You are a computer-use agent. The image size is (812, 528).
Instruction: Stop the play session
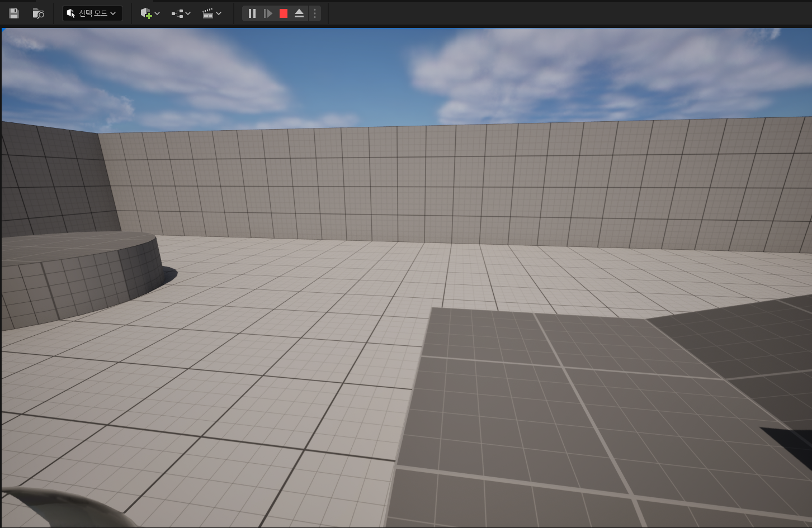(284, 13)
